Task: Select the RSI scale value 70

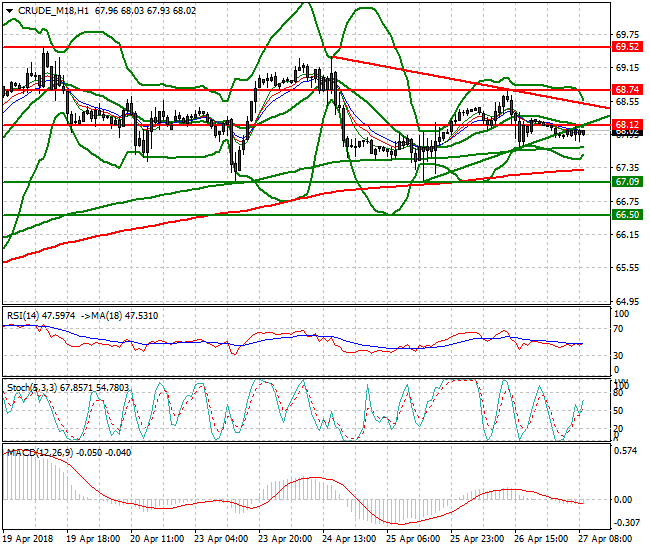Action: [618, 329]
